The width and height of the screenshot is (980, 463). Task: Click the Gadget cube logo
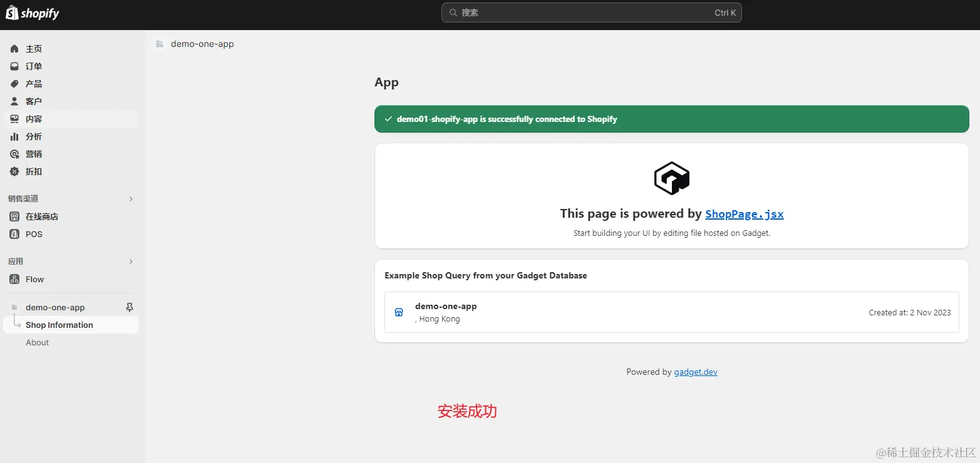click(x=672, y=178)
